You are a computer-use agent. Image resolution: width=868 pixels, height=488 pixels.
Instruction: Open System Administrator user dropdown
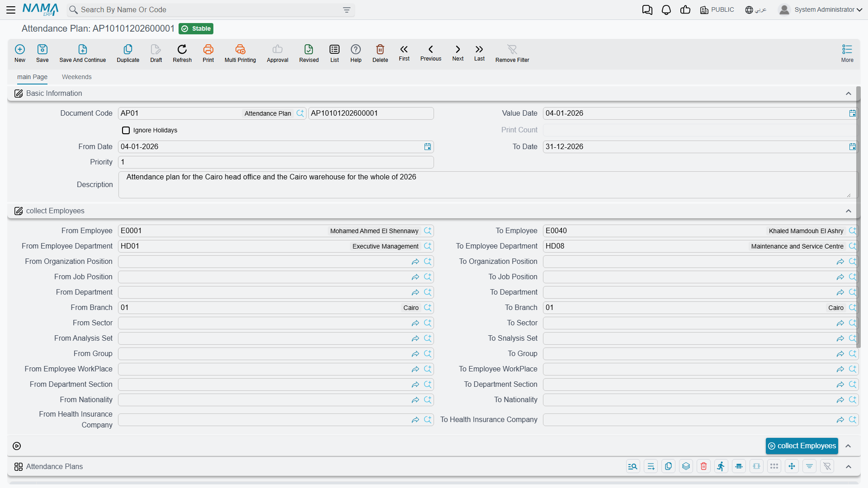tap(821, 10)
